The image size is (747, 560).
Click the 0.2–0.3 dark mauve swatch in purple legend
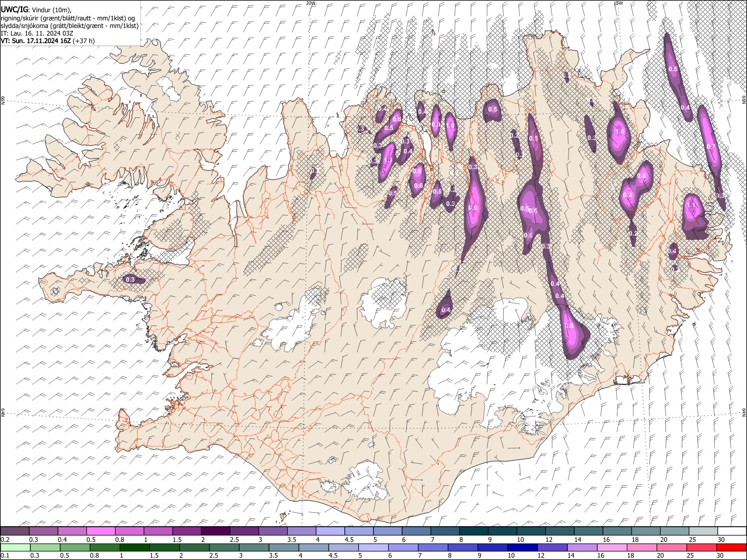(15, 531)
